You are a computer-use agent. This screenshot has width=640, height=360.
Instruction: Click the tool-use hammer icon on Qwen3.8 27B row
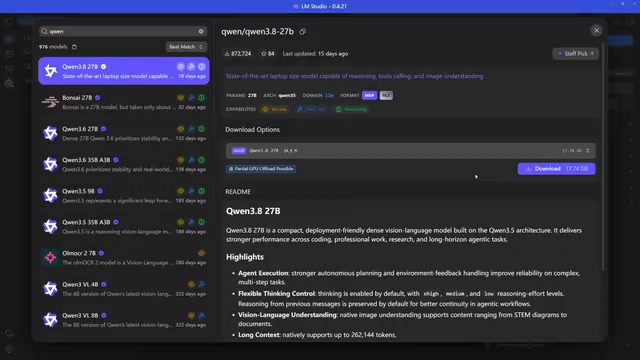[191, 67]
